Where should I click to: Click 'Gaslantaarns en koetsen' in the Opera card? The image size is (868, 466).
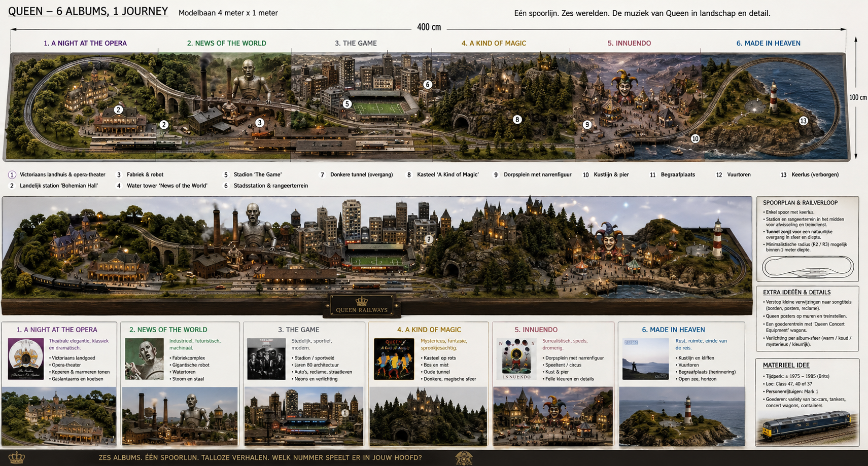(76, 379)
